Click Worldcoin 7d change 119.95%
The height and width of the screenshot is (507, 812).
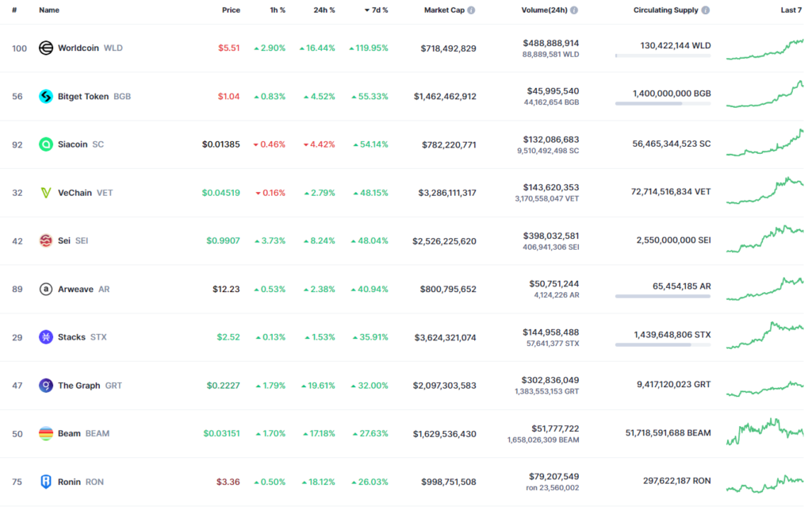point(368,48)
